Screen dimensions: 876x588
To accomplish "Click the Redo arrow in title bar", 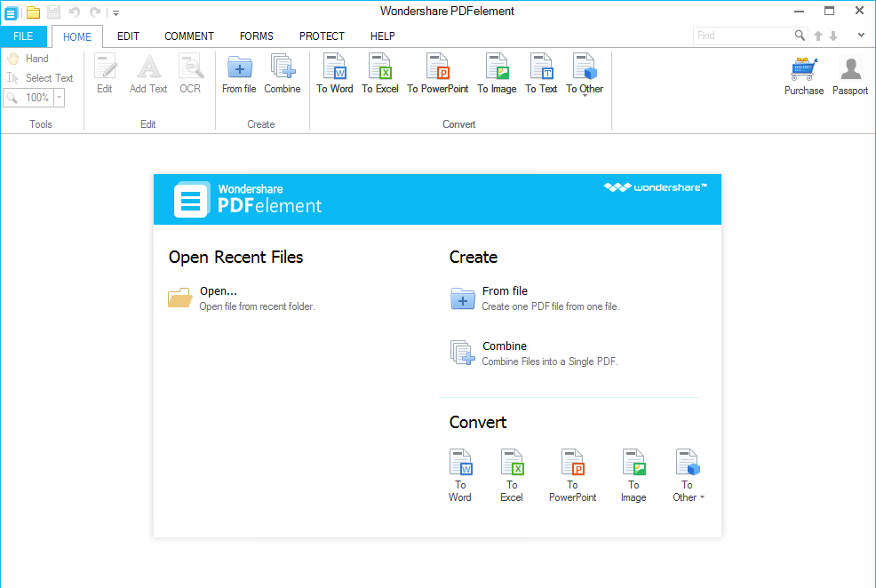I will 96,12.
